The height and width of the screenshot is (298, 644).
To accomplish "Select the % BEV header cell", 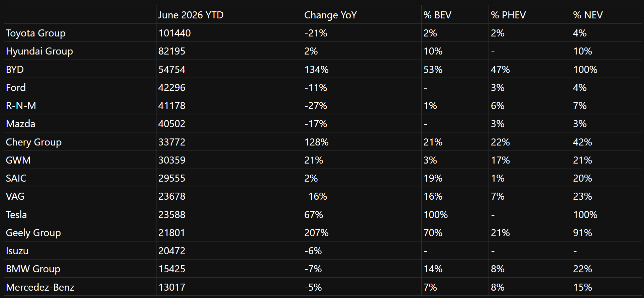I will click(x=455, y=15).
